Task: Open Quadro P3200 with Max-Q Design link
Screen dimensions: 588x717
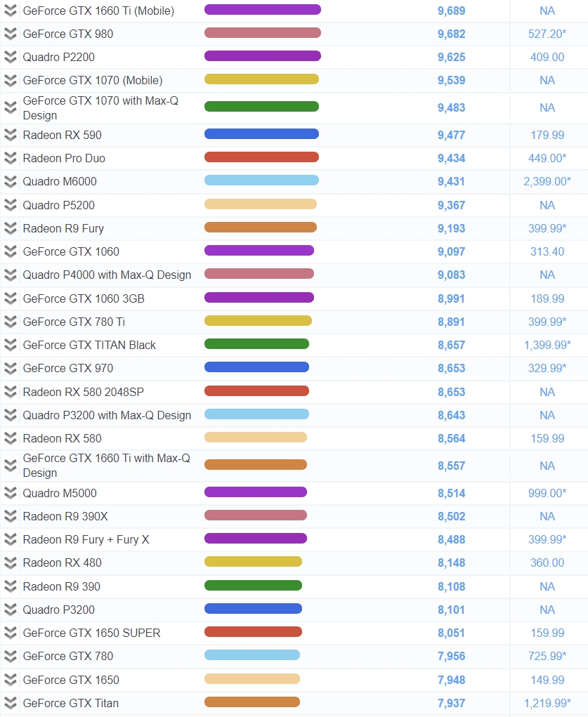Action: point(107,415)
